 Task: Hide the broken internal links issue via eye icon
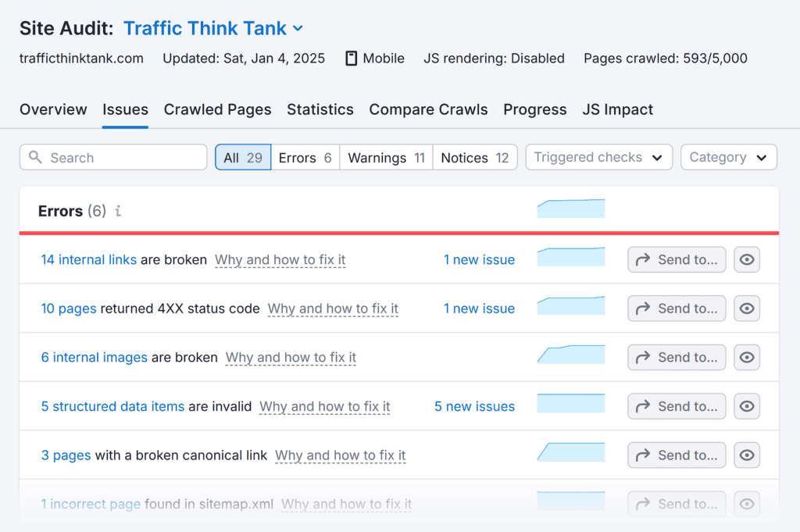coord(746,259)
